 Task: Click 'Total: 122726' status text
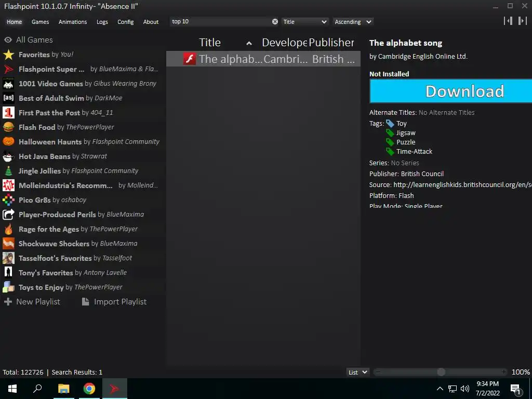click(x=23, y=372)
